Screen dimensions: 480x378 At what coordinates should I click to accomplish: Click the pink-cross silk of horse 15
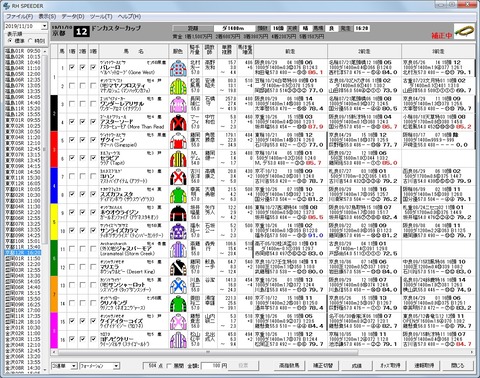pyautogui.click(x=178, y=322)
